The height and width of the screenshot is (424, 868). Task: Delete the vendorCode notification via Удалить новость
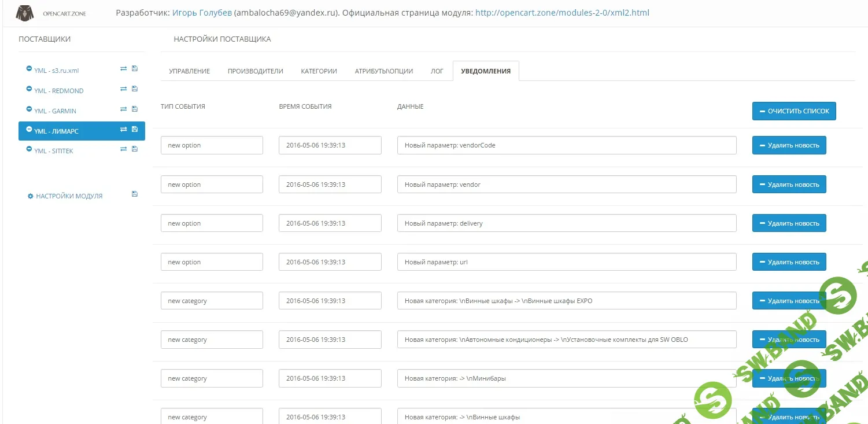pyautogui.click(x=789, y=145)
